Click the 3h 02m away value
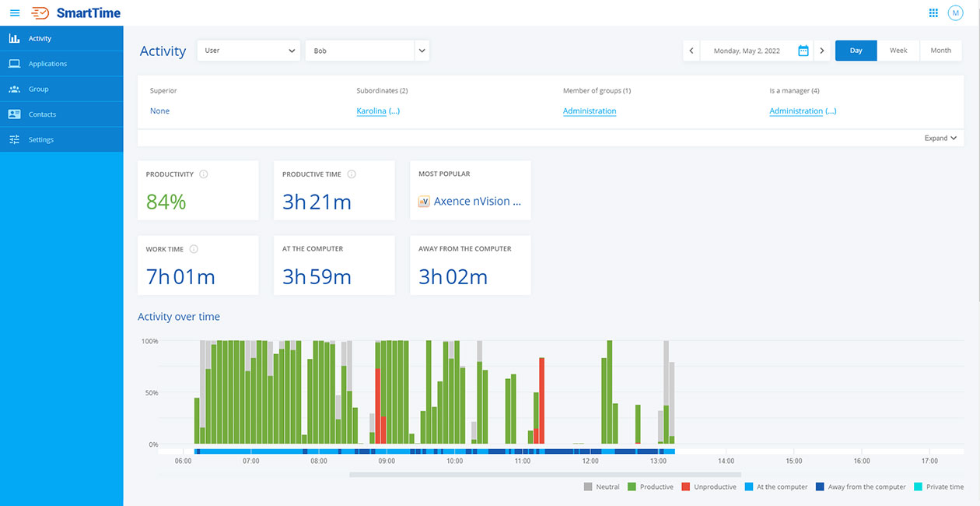This screenshot has height=506, width=980. pos(453,276)
